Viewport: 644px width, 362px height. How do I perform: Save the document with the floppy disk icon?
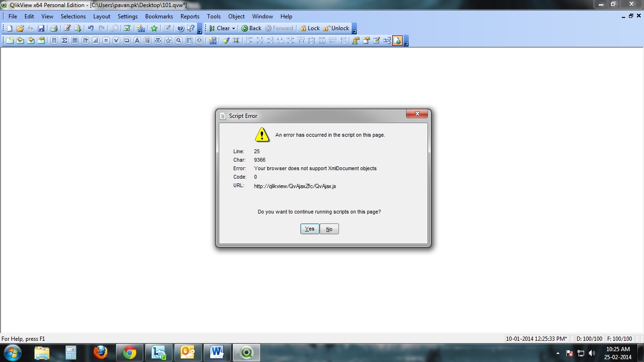pos(41,28)
